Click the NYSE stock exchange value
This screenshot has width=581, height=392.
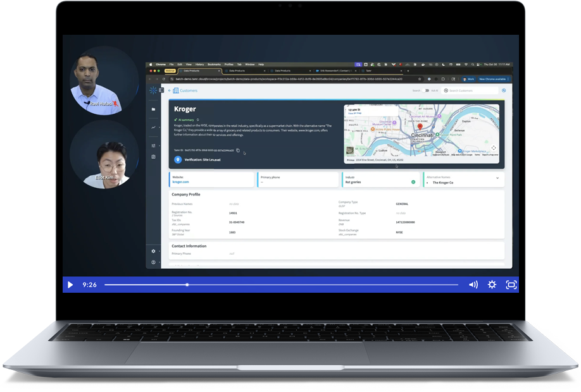click(399, 233)
